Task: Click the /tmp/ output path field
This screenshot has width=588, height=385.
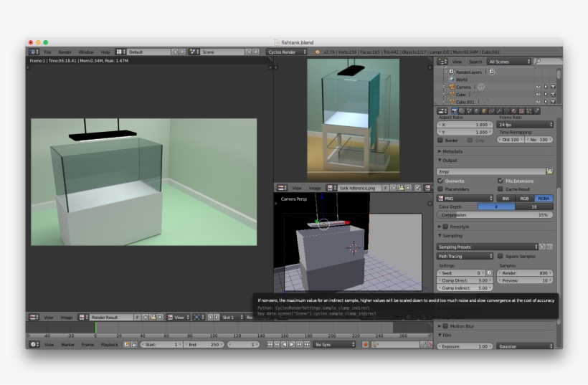Action: [491, 171]
